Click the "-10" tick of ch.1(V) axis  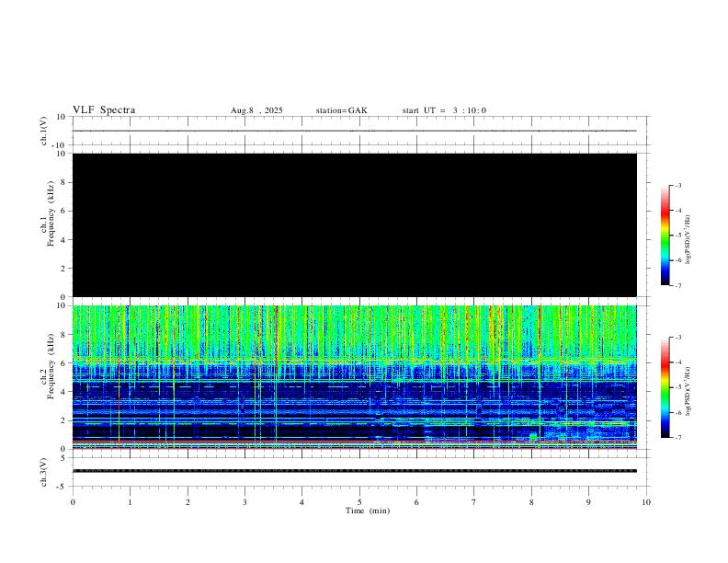tap(61, 145)
